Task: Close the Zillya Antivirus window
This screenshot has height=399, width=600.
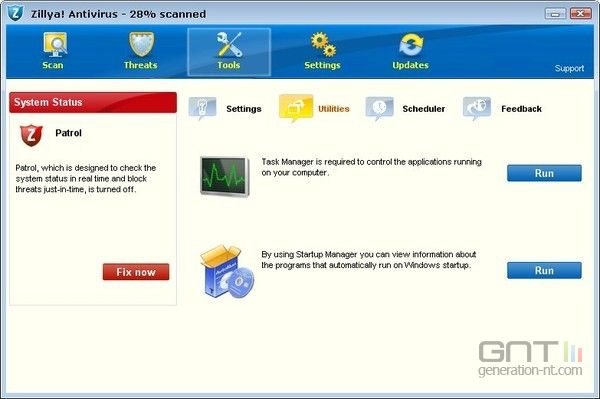Action: (581, 14)
